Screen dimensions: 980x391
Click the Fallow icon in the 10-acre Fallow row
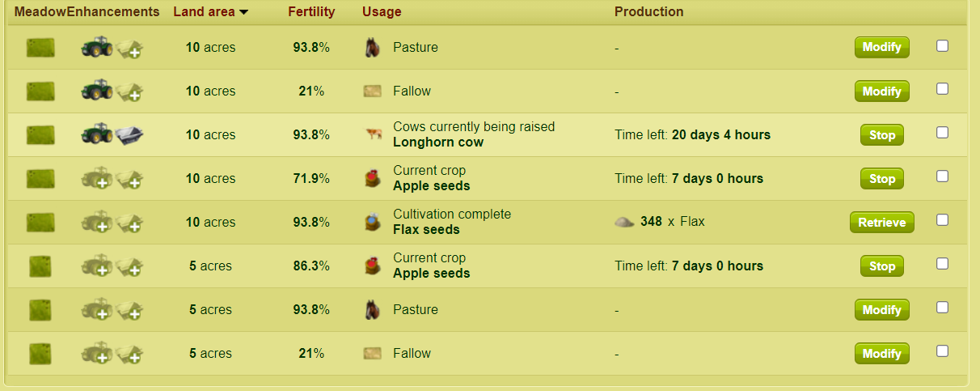coord(372,91)
